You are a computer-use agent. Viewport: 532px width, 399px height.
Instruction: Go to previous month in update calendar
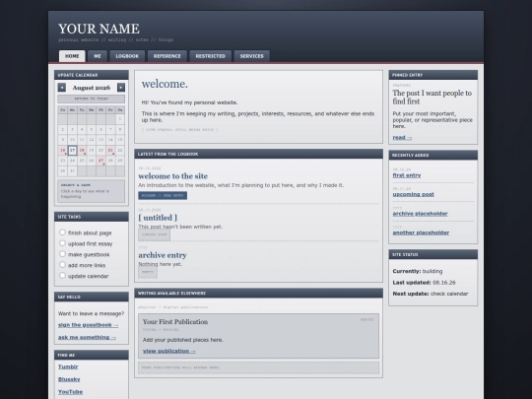tap(62, 88)
